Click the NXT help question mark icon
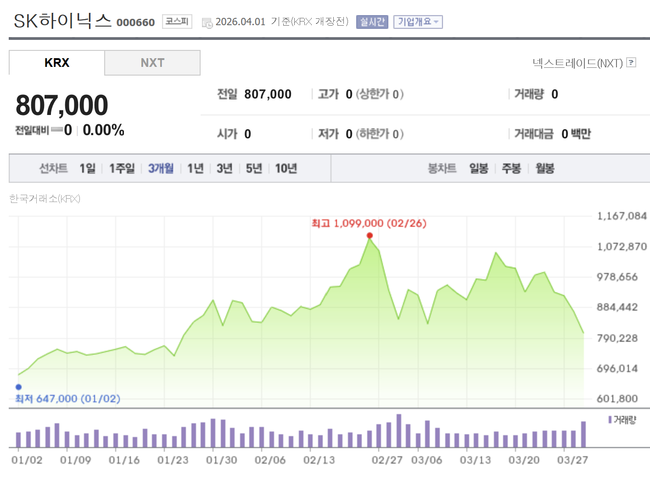The width and height of the screenshot is (650, 481). pyautogui.click(x=631, y=63)
